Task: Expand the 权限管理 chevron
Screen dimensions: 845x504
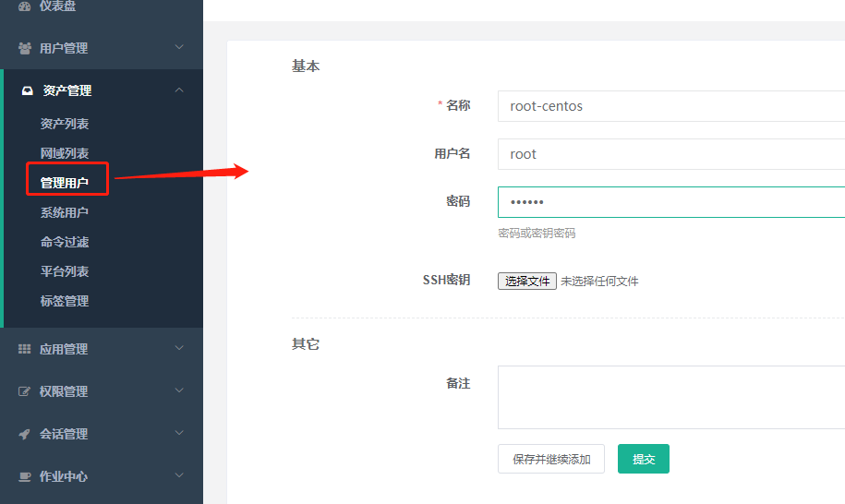Action: (x=179, y=390)
